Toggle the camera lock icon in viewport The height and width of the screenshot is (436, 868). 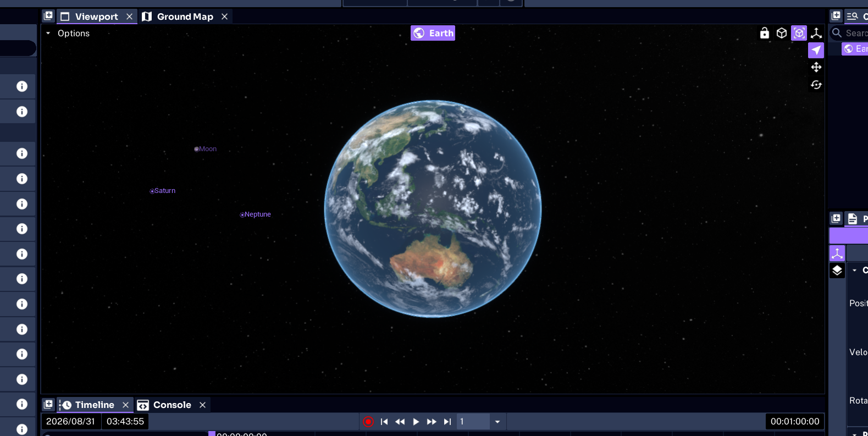click(x=764, y=34)
